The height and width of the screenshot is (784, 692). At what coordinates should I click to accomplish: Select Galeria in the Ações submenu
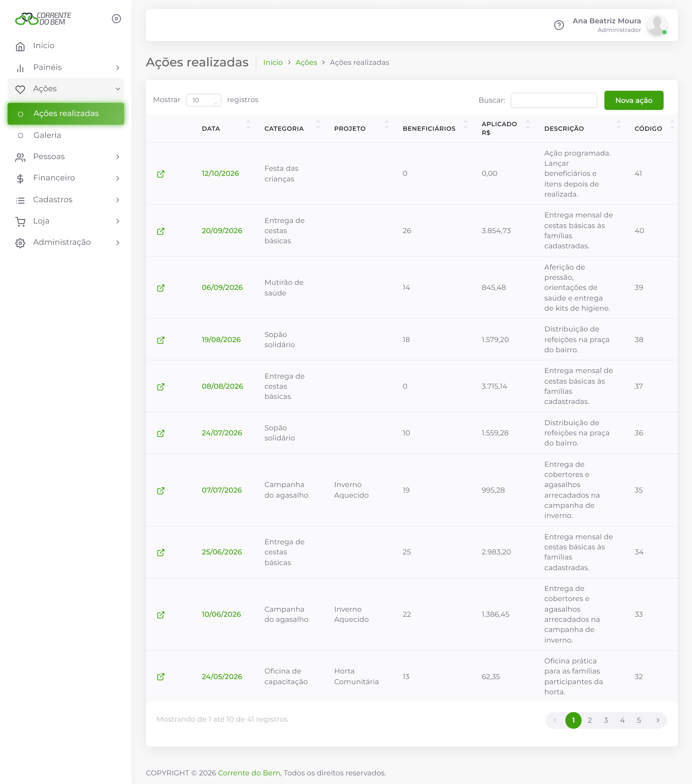[66, 135]
